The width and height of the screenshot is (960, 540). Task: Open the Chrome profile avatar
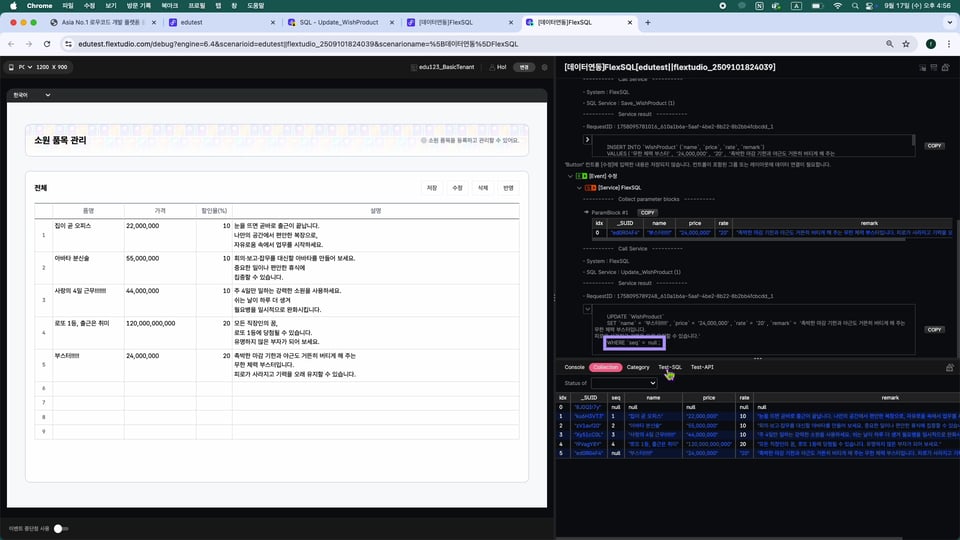point(931,44)
